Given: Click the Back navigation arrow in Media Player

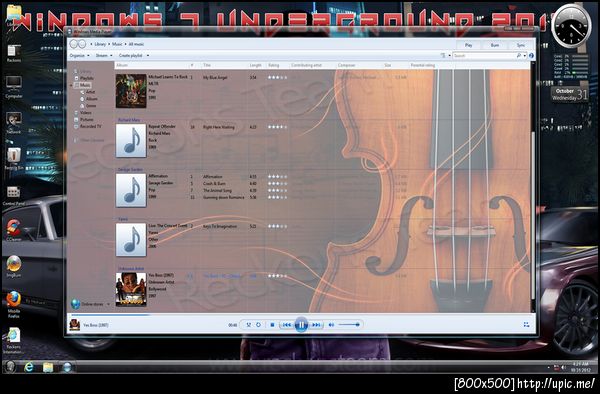Looking at the screenshot, I should coord(73,44).
